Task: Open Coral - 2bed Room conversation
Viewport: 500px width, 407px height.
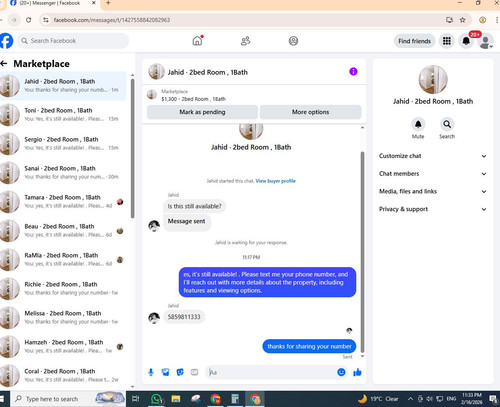Action: [63, 375]
